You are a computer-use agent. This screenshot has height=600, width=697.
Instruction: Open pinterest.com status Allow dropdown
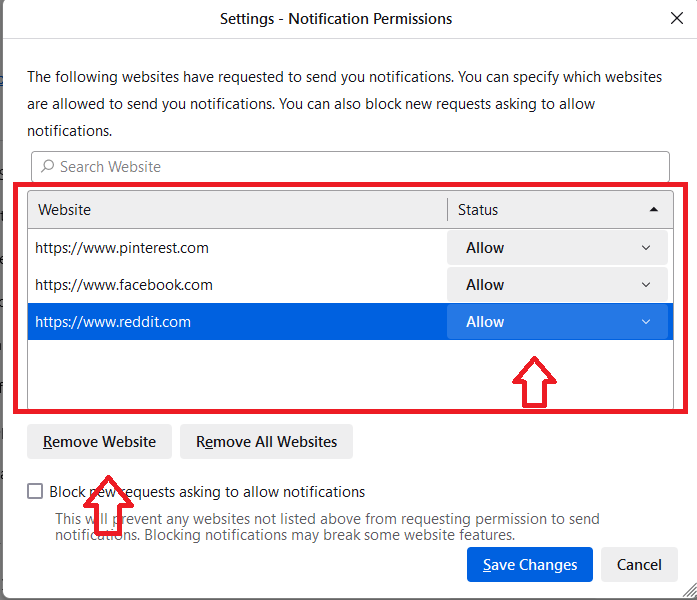[557, 248]
